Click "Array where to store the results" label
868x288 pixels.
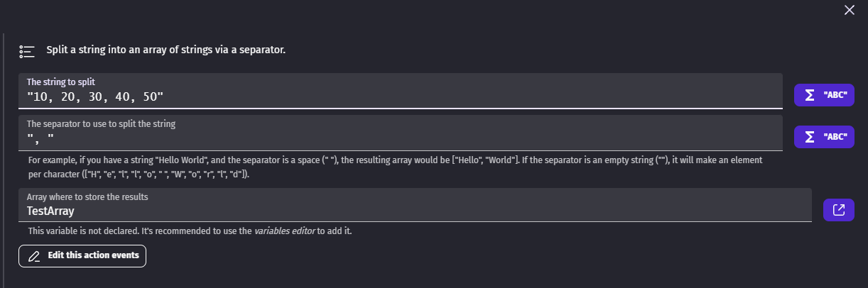click(87, 196)
